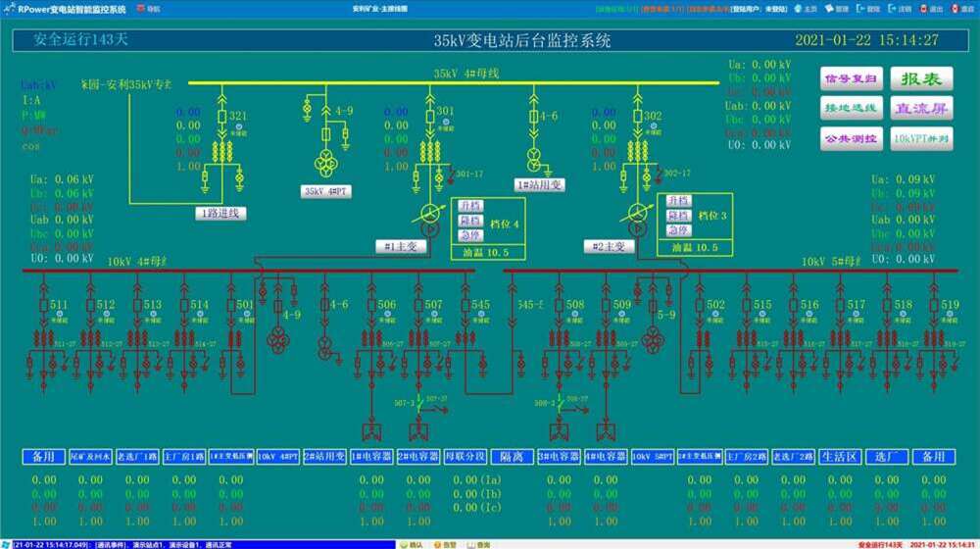Screen dimensions: 980x549
Task: Click the #1主变 transformer symbol
Action: pyautogui.click(x=428, y=214)
